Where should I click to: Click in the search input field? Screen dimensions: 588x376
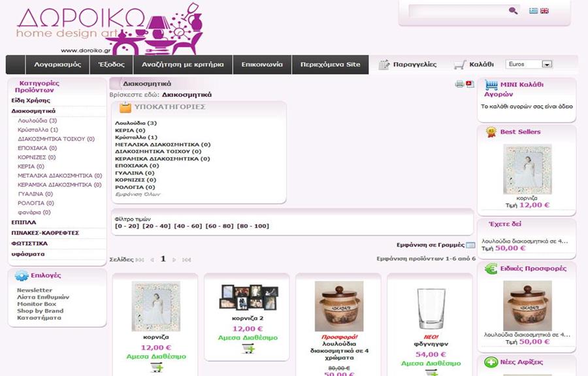tap(458, 11)
